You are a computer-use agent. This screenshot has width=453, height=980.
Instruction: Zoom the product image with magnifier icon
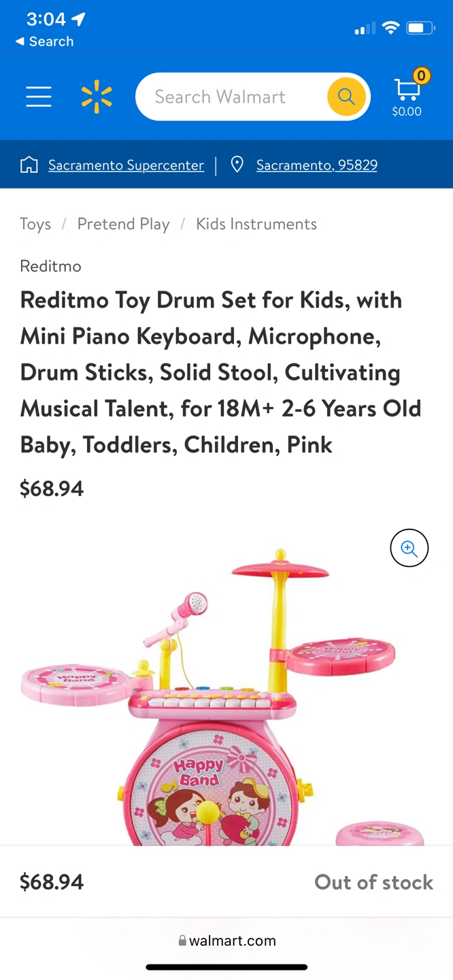(x=409, y=548)
